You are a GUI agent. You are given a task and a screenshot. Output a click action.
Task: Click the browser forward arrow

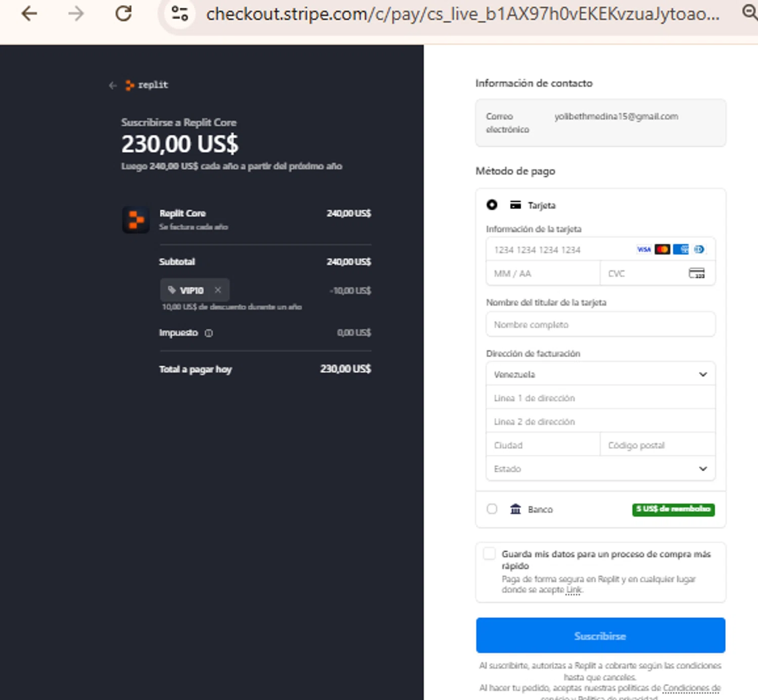(76, 14)
